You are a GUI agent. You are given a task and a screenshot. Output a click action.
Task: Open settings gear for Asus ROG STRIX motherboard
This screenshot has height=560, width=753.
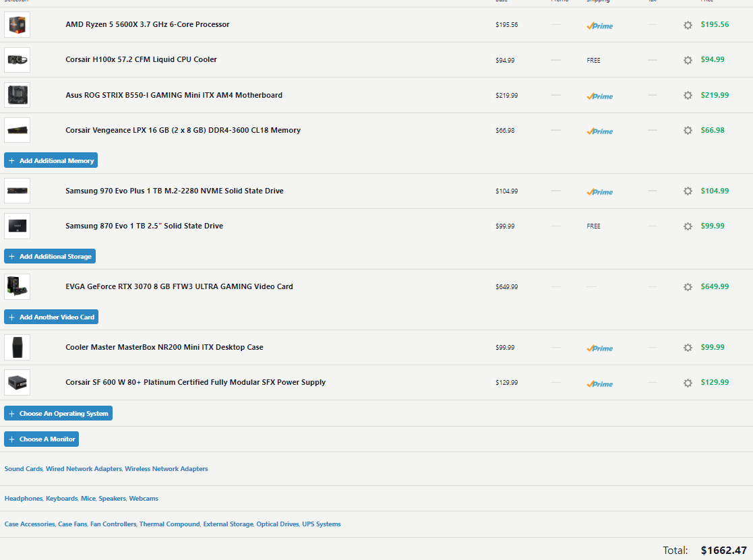pyautogui.click(x=688, y=96)
